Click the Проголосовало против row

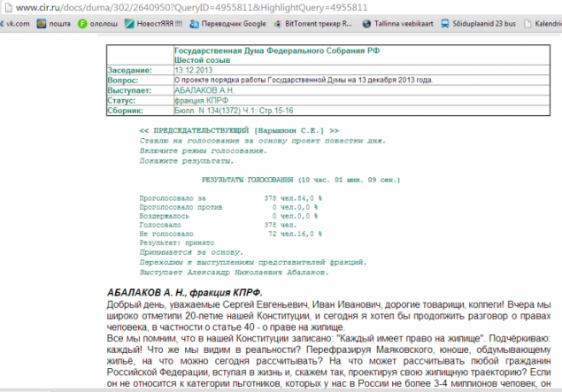pos(228,207)
